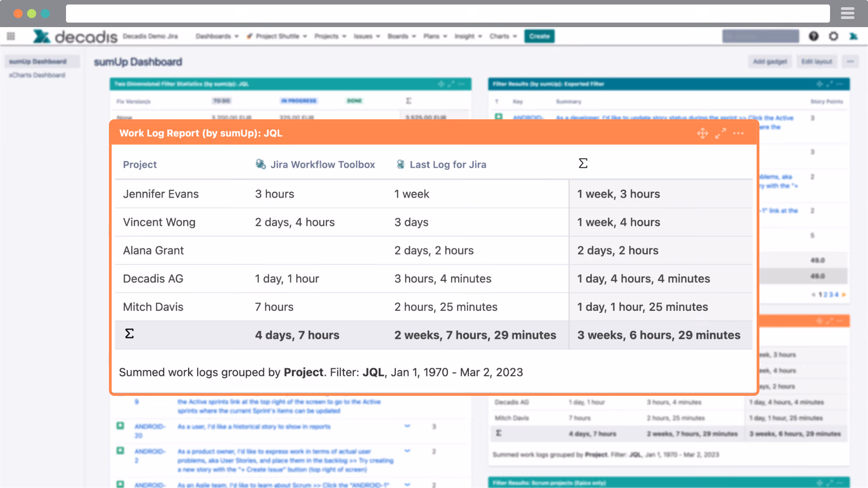
Task: Click the Edit layout button
Action: 817,61
